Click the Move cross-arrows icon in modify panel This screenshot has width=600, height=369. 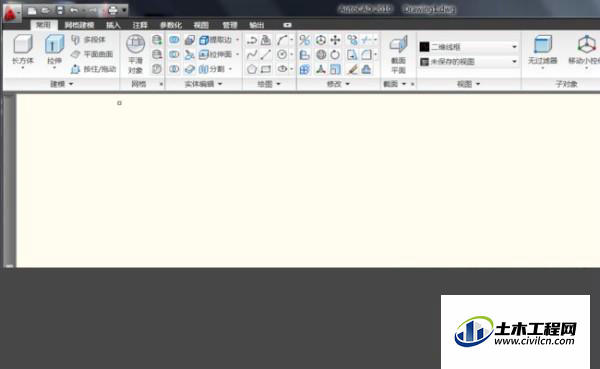pos(335,40)
